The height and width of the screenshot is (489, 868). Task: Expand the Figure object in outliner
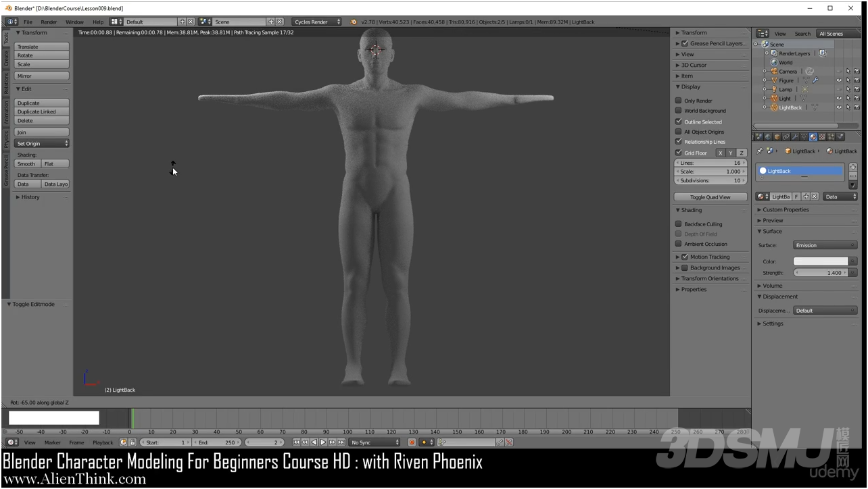(765, 80)
